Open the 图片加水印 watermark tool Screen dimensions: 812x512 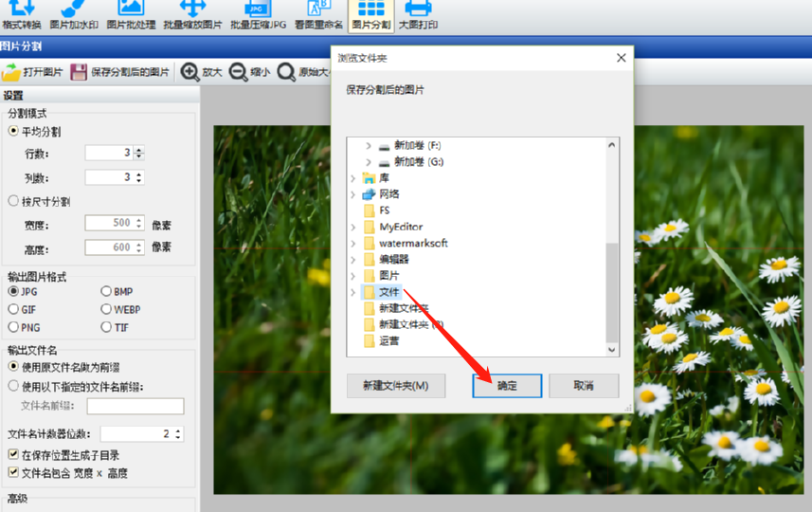pyautogui.click(x=74, y=15)
